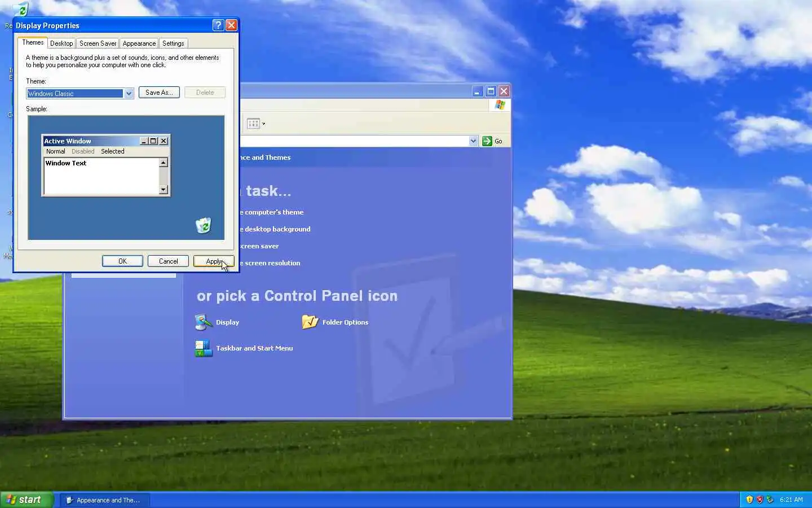
Task: Minimize the Control Panel window
Action: pyautogui.click(x=477, y=91)
